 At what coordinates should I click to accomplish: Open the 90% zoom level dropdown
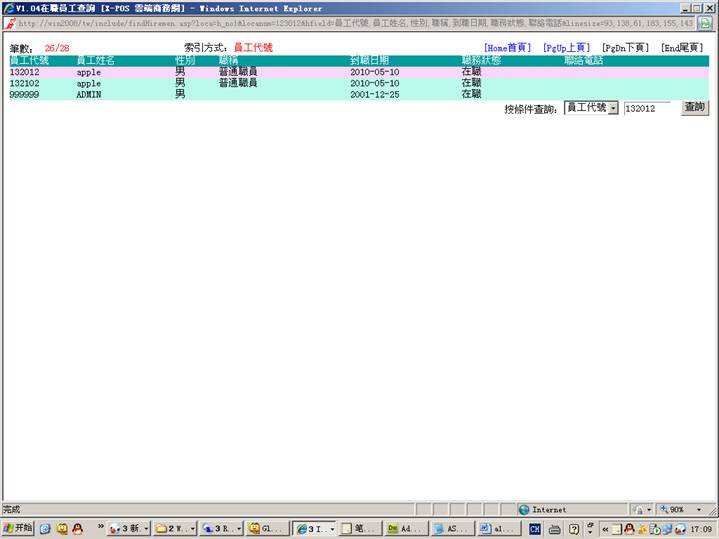coord(699,509)
